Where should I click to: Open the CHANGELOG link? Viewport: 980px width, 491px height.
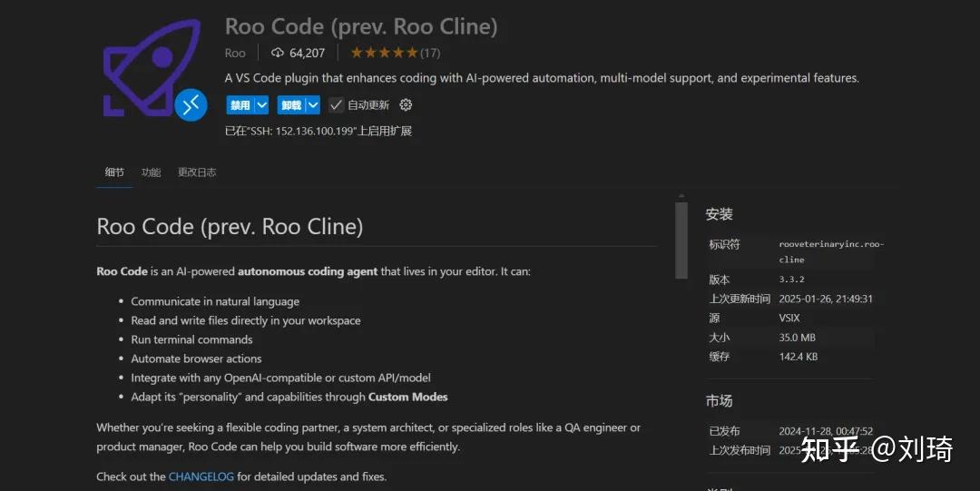tap(201, 476)
